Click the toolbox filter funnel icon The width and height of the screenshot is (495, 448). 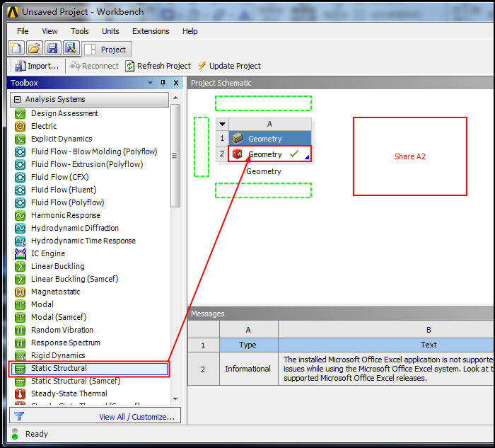[x=19, y=416]
